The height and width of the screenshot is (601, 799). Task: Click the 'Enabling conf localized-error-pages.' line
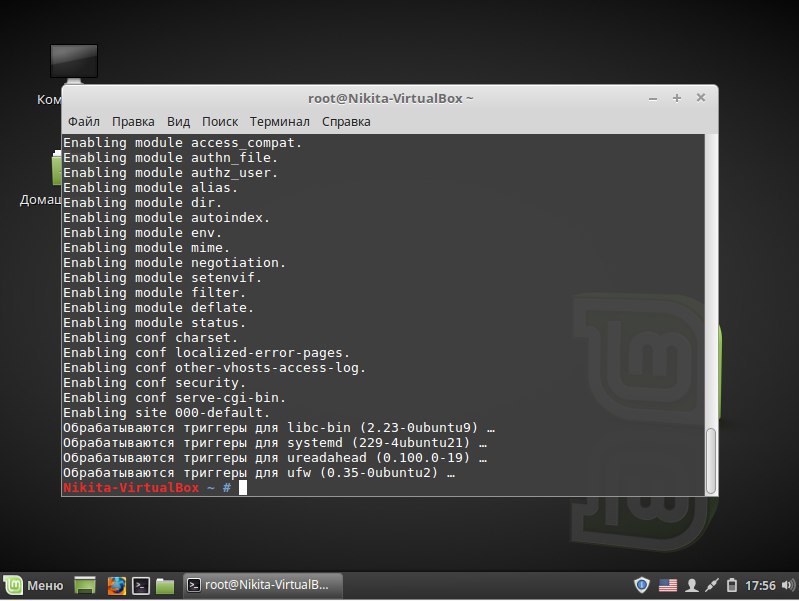(x=206, y=353)
